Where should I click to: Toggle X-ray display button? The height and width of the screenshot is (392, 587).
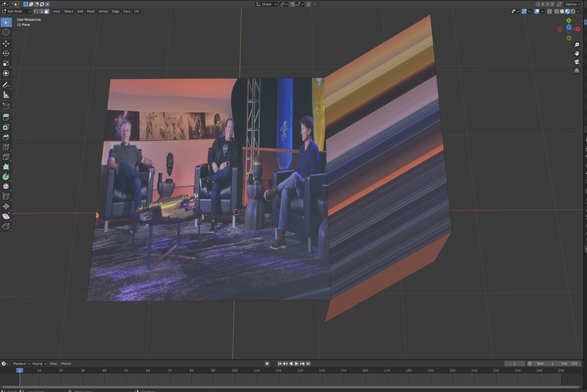[549, 11]
